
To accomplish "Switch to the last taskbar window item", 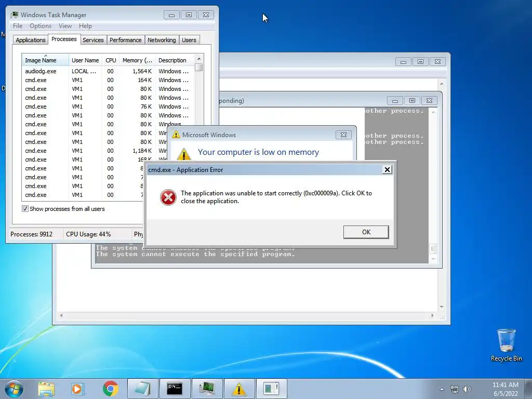I will tap(272, 389).
